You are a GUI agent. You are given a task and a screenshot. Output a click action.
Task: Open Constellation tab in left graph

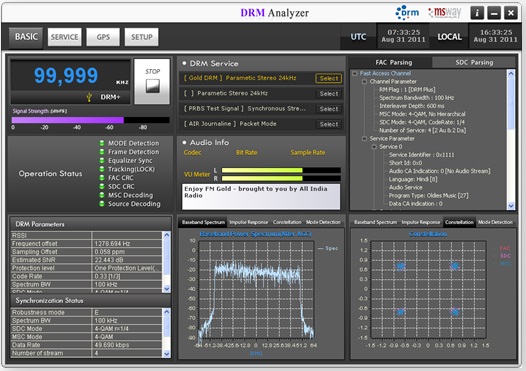pyautogui.click(x=287, y=222)
